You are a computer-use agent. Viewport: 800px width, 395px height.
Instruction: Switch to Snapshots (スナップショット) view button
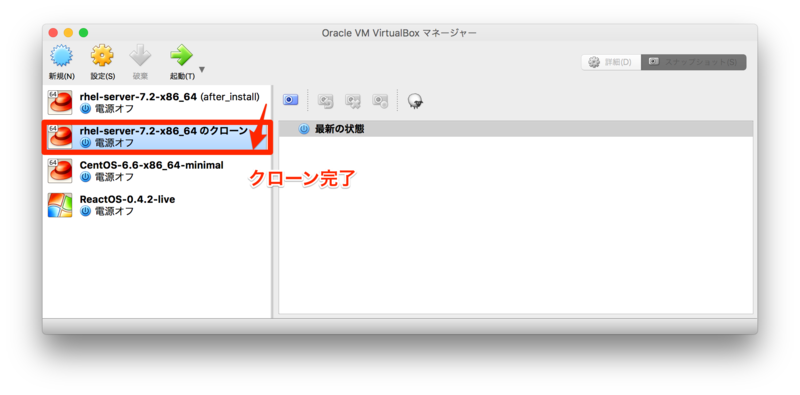[693, 62]
